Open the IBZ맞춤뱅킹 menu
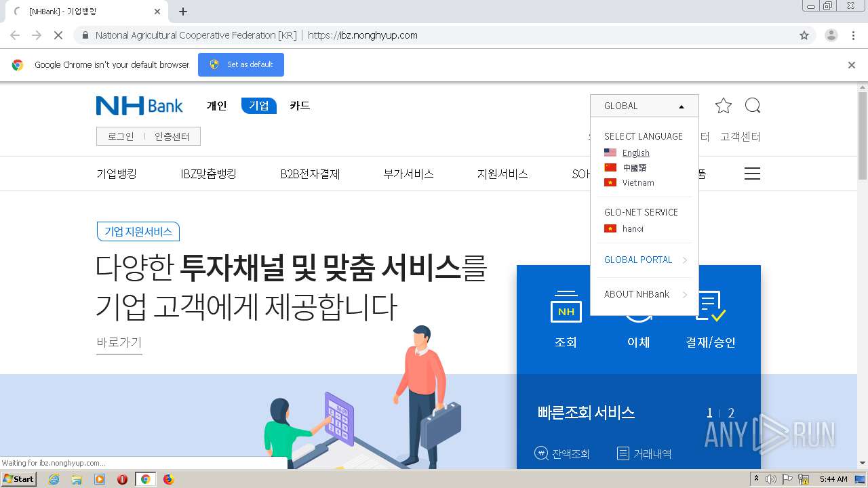This screenshot has height=488, width=868. (x=208, y=174)
